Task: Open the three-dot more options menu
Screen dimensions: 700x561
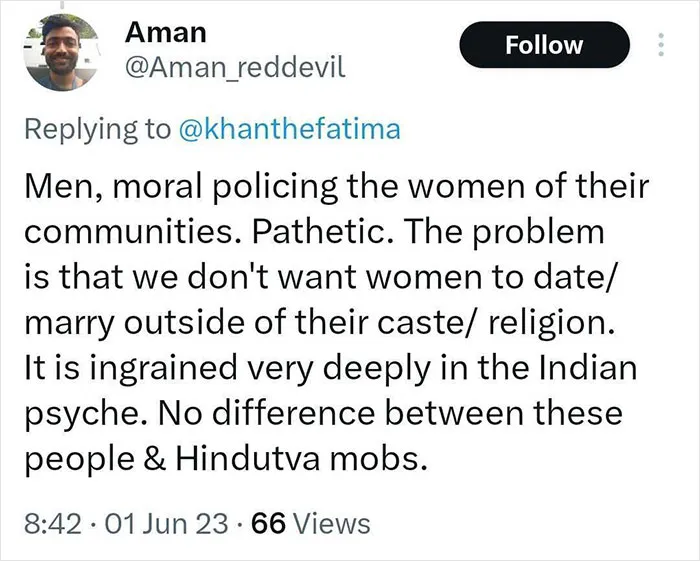Action: [x=661, y=45]
